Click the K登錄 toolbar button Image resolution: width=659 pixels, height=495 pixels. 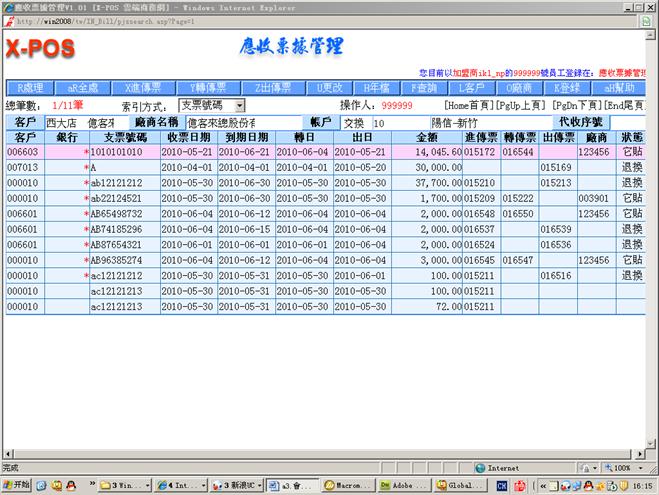click(567, 88)
